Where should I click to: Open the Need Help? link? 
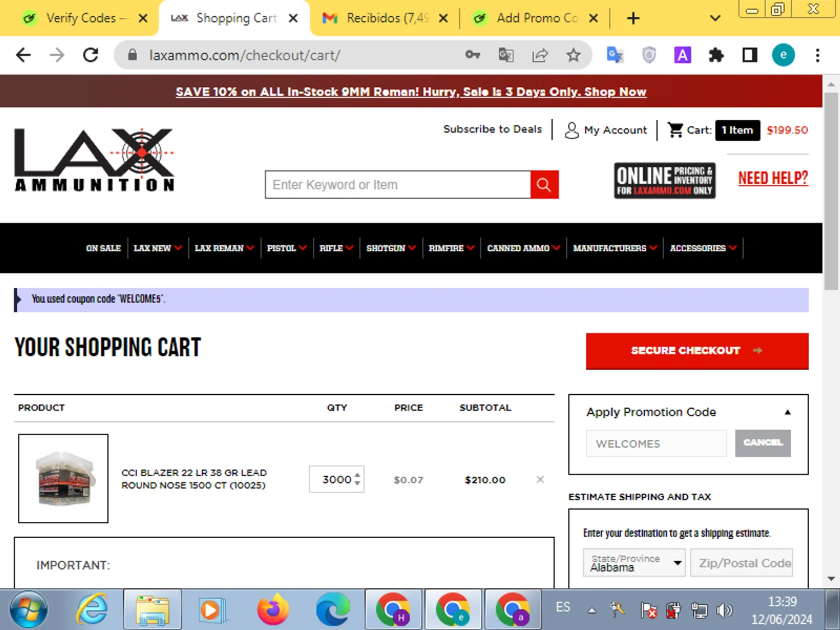[773, 178]
